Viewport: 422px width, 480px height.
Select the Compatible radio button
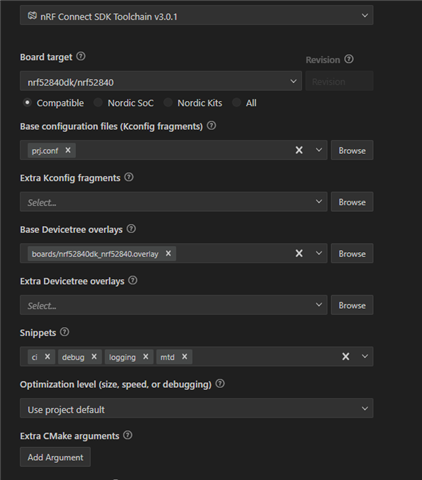(x=27, y=103)
